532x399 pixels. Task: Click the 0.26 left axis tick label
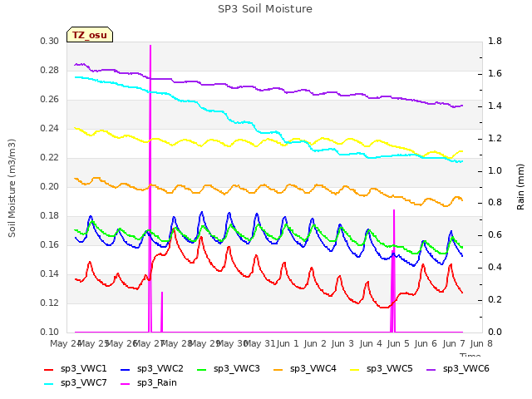point(50,99)
